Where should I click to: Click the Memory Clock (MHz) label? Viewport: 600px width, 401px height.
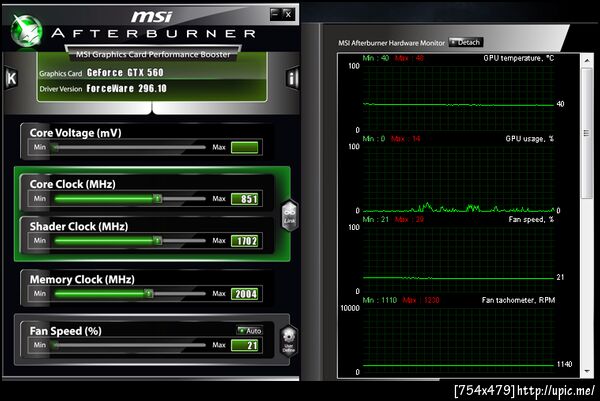(x=82, y=279)
